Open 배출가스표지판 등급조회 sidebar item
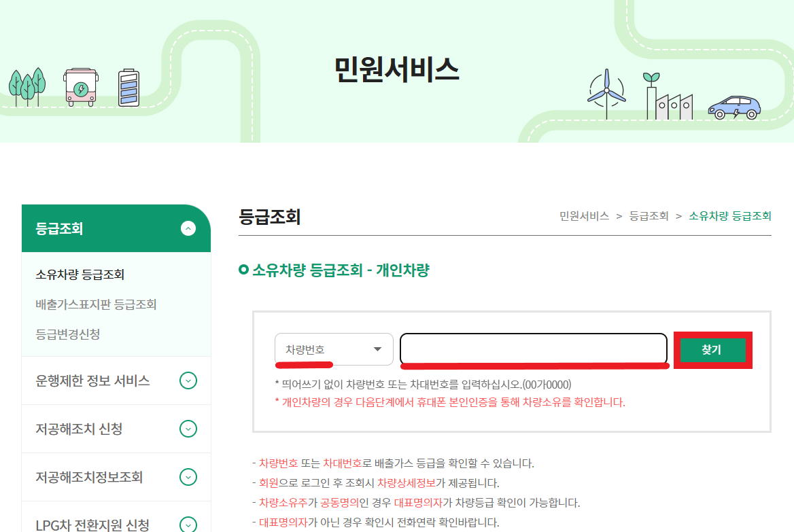The width and height of the screenshot is (794, 532). click(96, 304)
